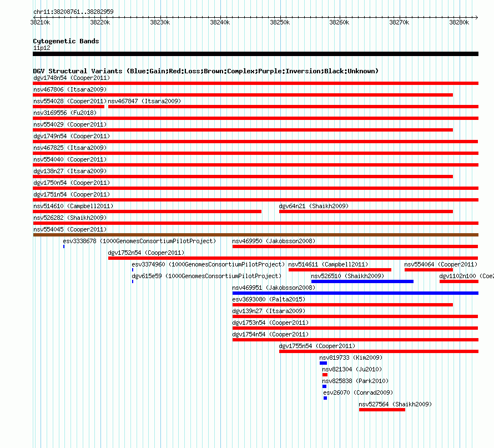The width and height of the screenshot is (494, 448).
Task: Click nsv526510 (Shaikh2009) label
Action: pyautogui.click(x=347, y=276)
